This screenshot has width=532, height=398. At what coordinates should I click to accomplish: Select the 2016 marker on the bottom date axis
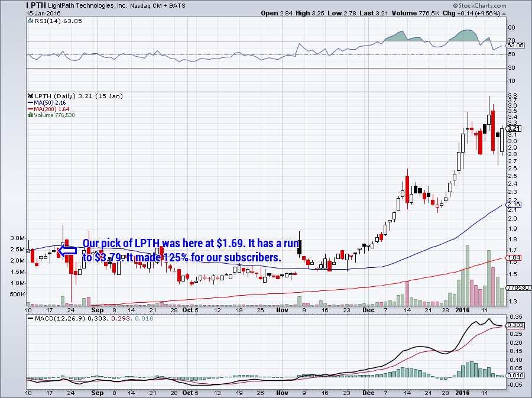463,393
